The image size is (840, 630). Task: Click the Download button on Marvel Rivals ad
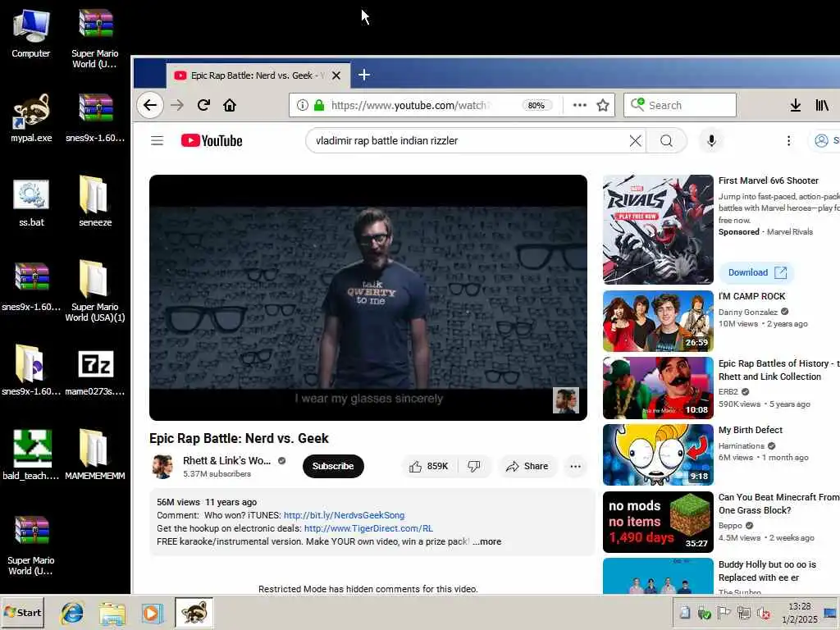click(x=756, y=272)
